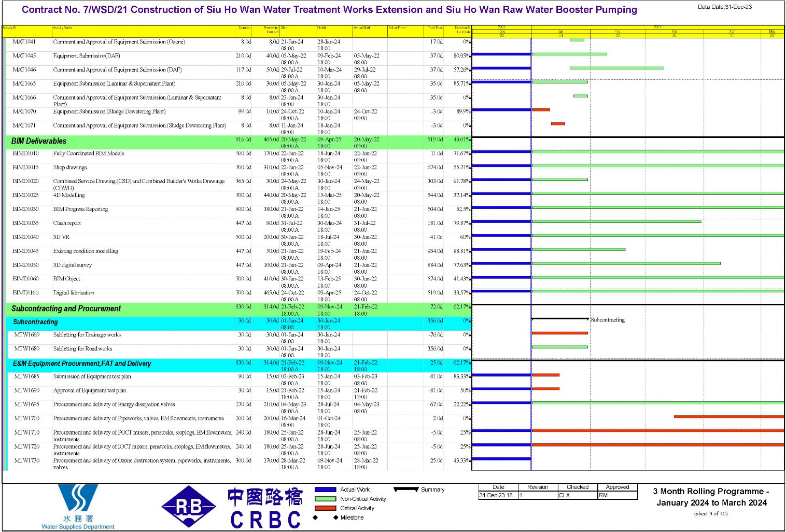Select activity ID BIMD1020
The image size is (786, 532).
(x=25, y=181)
